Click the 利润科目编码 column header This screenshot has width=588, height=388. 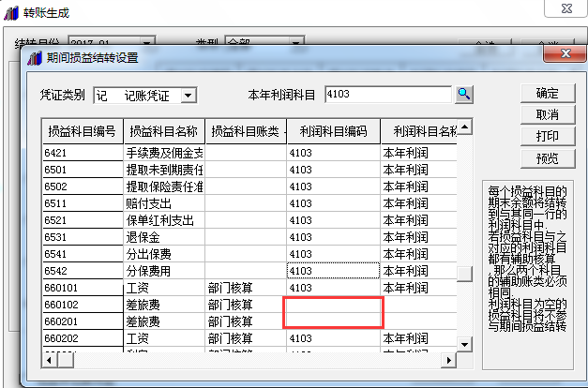click(333, 131)
